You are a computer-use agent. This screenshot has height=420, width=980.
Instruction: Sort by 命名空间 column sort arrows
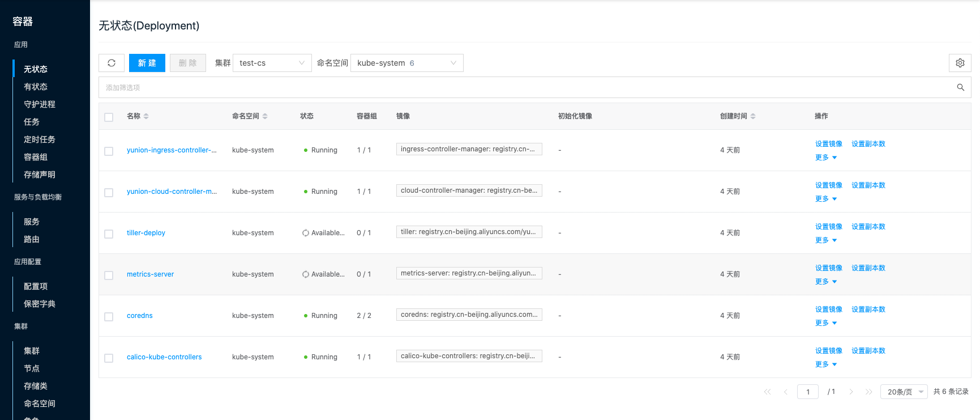click(265, 116)
